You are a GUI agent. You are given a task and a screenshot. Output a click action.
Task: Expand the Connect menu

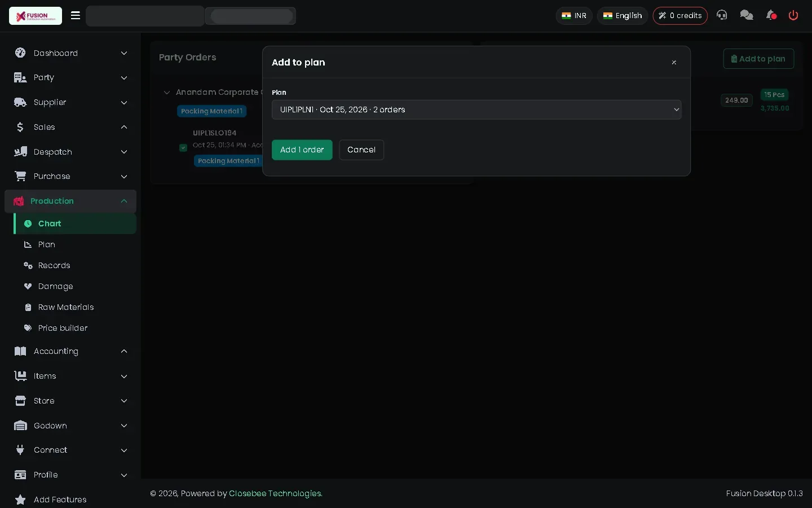tap(70, 450)
